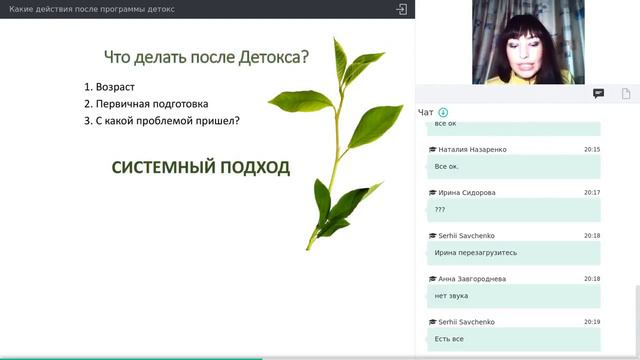Click the exit webinar icon in header
Image resolution: width=640 pixels, height=360 pixels.
(x=401, y=9)
